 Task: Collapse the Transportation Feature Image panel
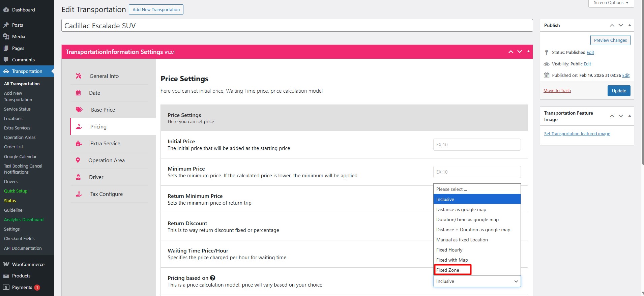tap(630, 116)
